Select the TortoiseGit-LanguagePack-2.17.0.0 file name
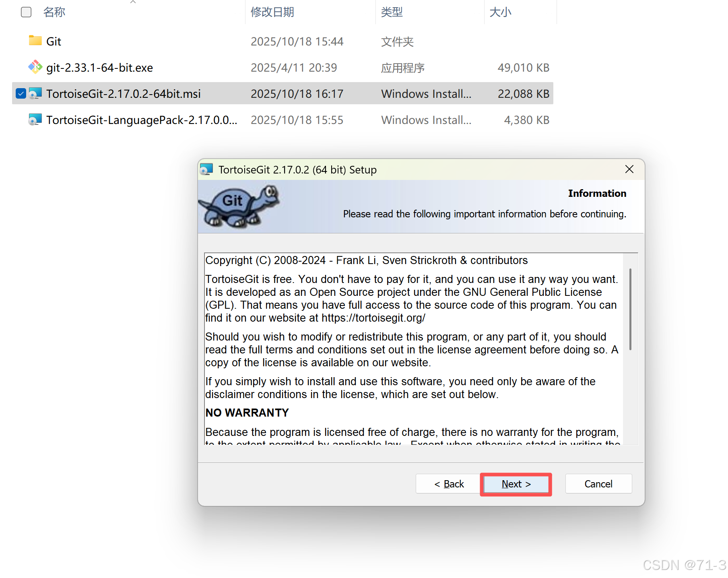This screenshot has width=728, height=578. click(x=142, y=120)
